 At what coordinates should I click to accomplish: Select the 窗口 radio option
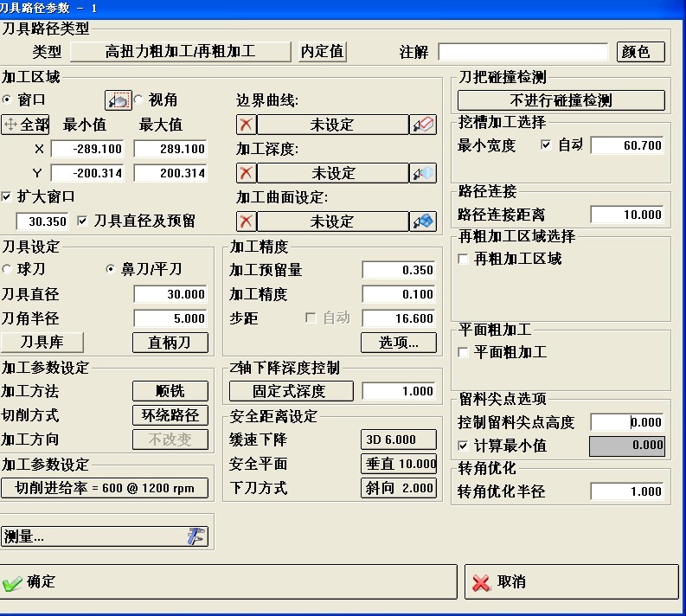point(7,99)
